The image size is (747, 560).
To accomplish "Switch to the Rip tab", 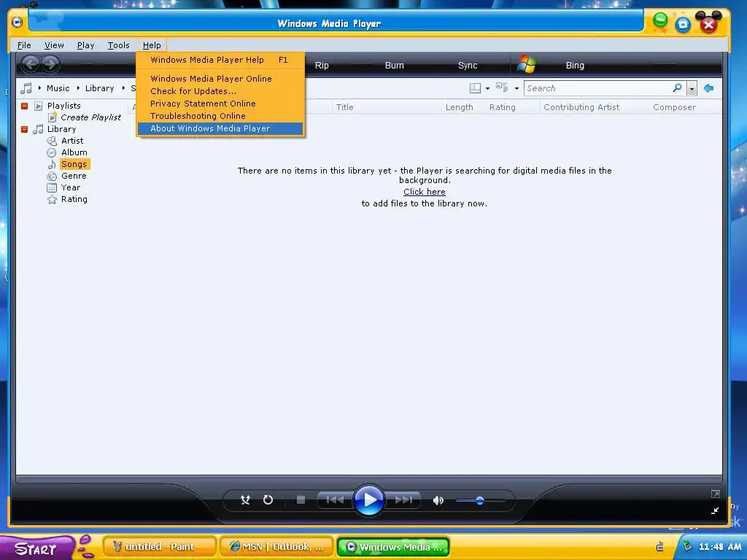I will tap(322, 65).
